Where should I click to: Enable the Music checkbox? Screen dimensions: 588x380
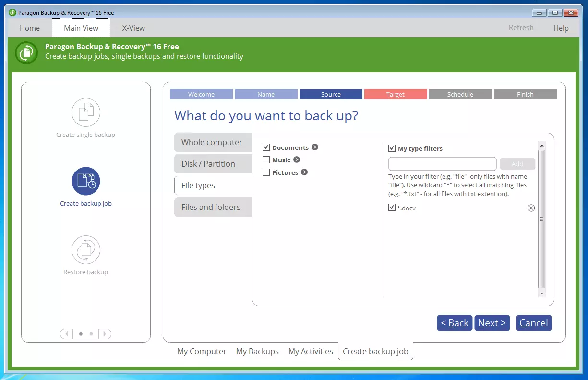pyautogui.click(x=266, y=160)
